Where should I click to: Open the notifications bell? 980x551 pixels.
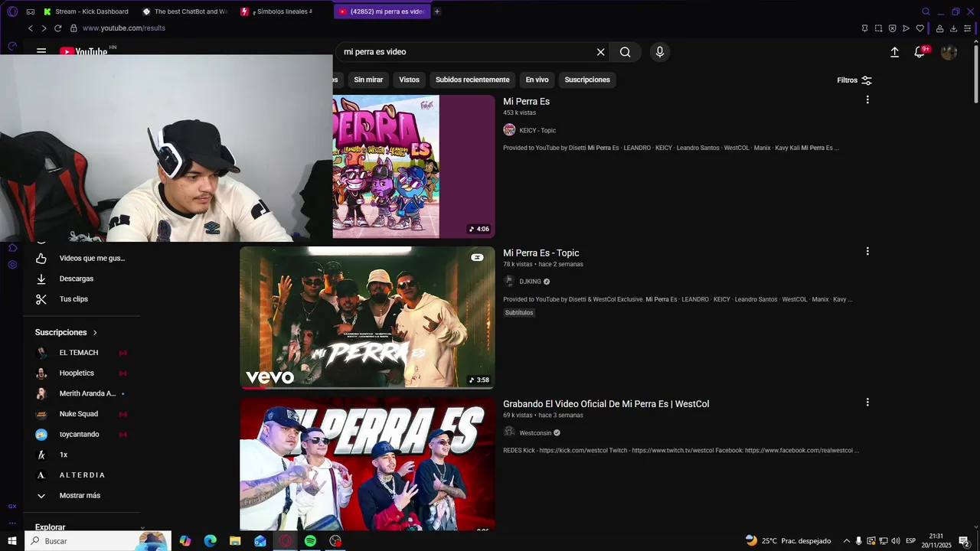click(x=920, y=52)
